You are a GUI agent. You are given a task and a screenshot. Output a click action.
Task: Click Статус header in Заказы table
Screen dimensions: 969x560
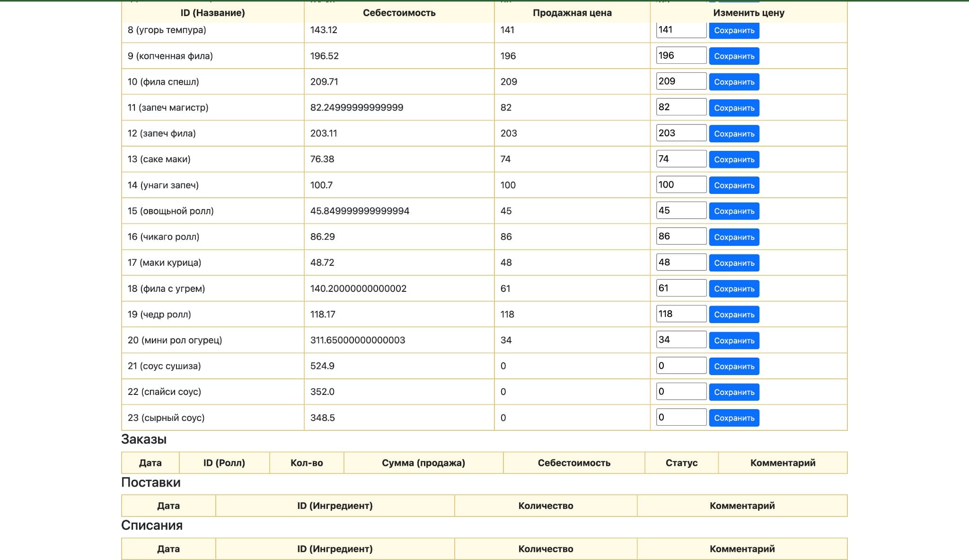click(681, 463)
